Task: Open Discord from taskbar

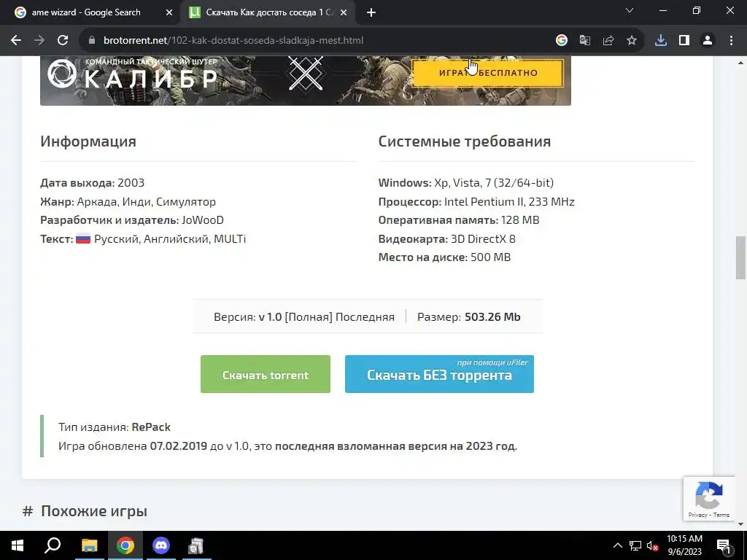Action: point(161,545)
